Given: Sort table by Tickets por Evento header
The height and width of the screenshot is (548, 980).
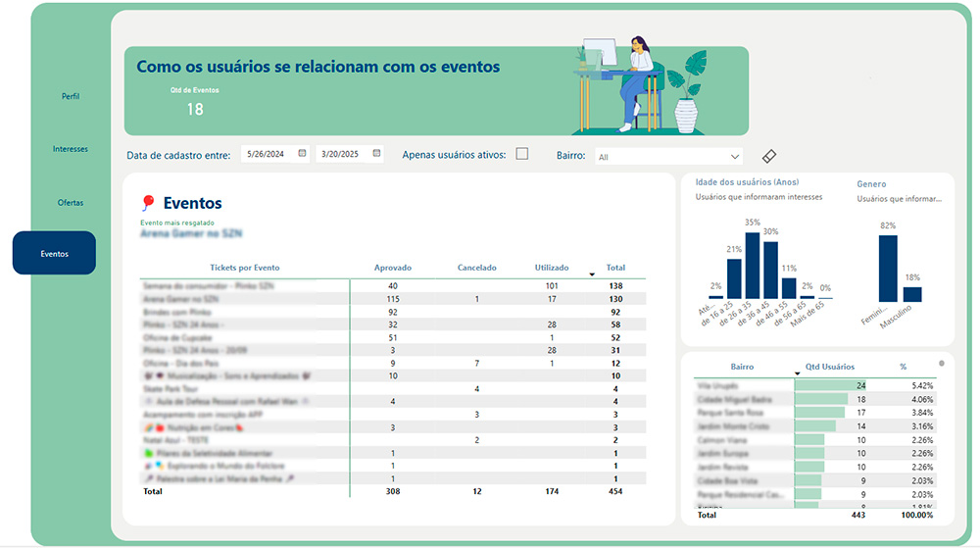Looking at the screenshot, I should (x=244, y=268).
